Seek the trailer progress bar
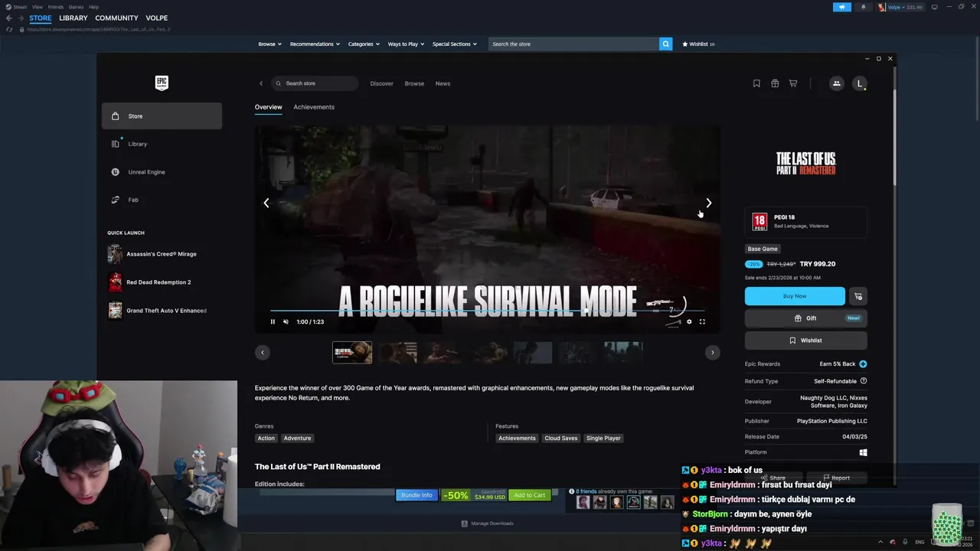The height and width of the screenshot is (551, 980). tap(487, 311)
